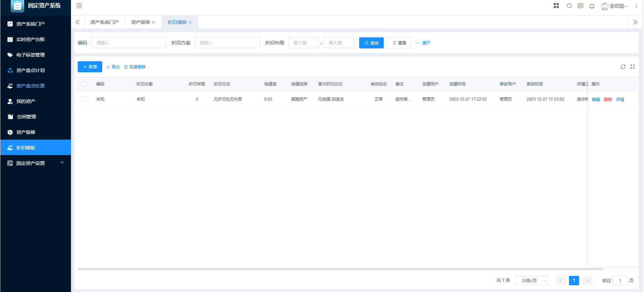Image resolution: width=644 pixels, height=292 pixels.
Task: Select all rows with header checkbox
Action: click(84, 84)
